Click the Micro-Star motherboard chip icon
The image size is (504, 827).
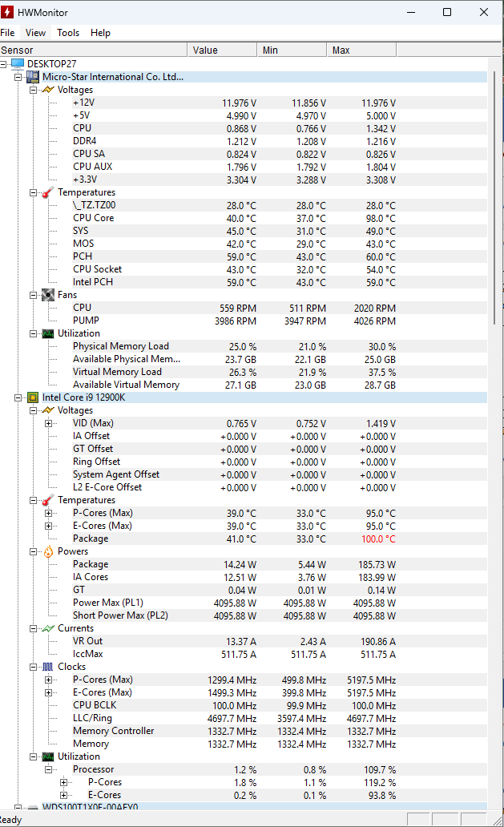[x=33, y=77]
